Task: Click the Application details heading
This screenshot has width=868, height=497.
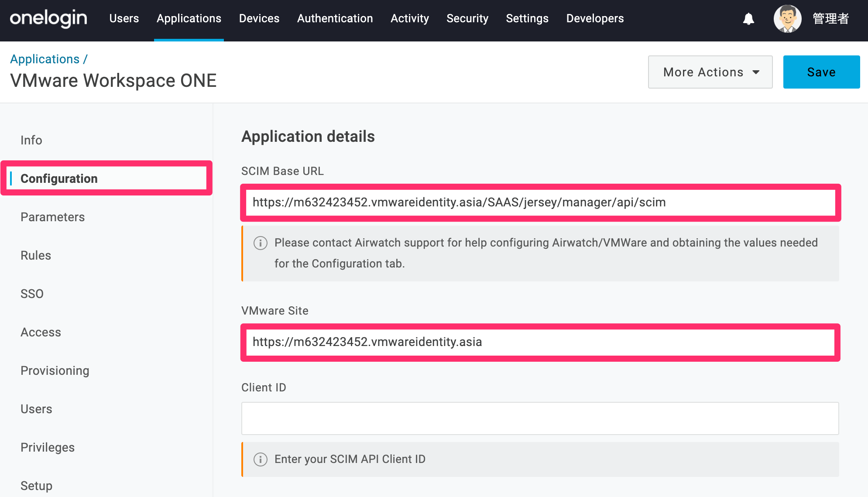Action: [x=308, y=137]
